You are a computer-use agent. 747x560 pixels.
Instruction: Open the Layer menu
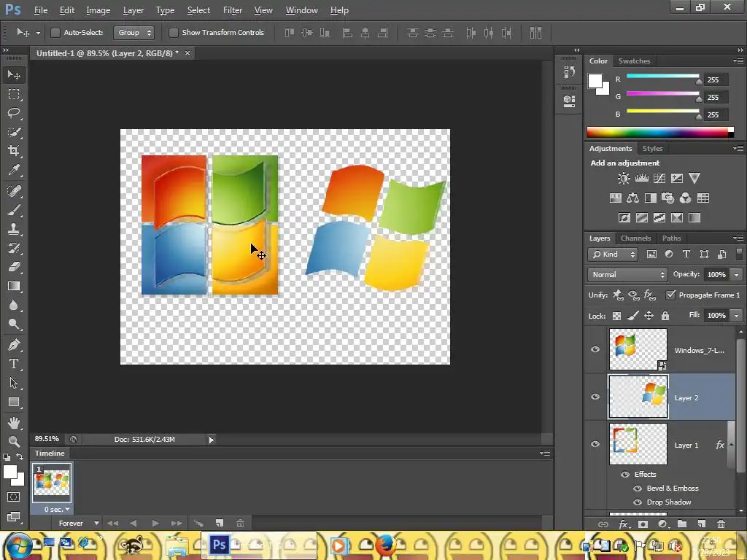(x=133, y=10)
